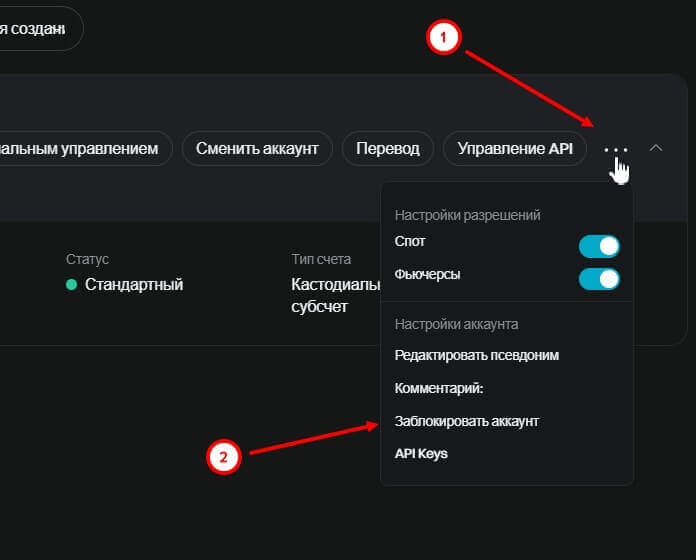Turn off the Фьючерсы permission toggle

tap(599, 278)
